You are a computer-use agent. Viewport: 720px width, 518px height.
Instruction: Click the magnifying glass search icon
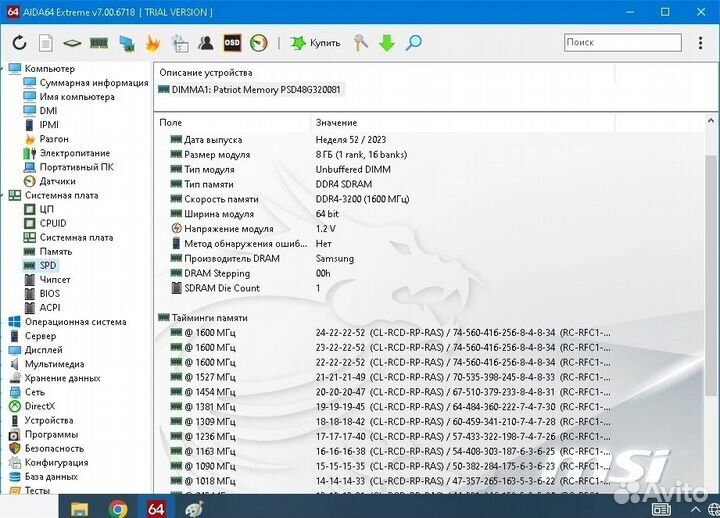(412, 43)
